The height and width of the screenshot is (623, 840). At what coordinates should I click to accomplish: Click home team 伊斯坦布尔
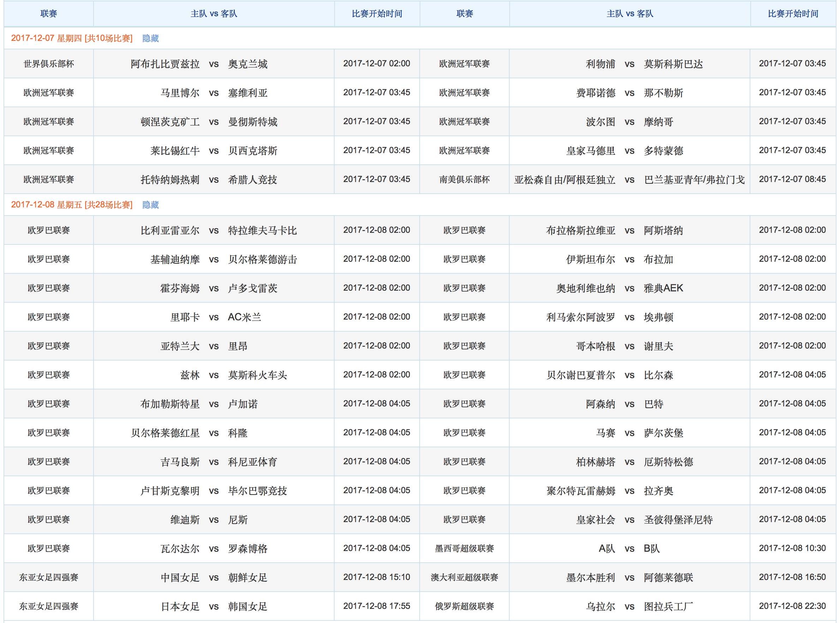click(x=591, y=259)
